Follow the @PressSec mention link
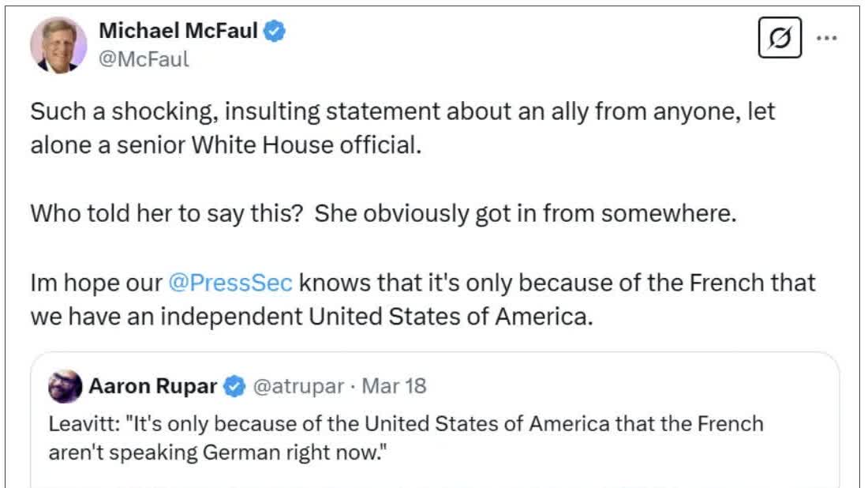 230,283
